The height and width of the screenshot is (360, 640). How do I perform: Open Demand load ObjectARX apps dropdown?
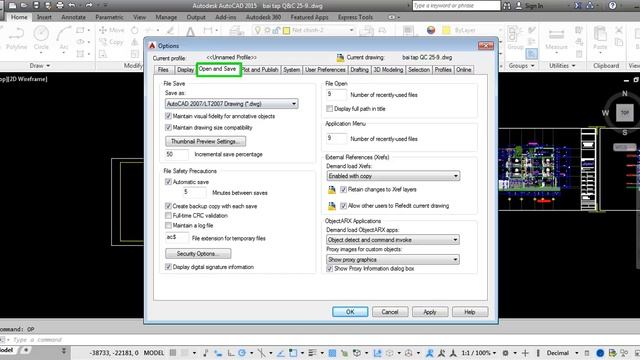point(393,240)
